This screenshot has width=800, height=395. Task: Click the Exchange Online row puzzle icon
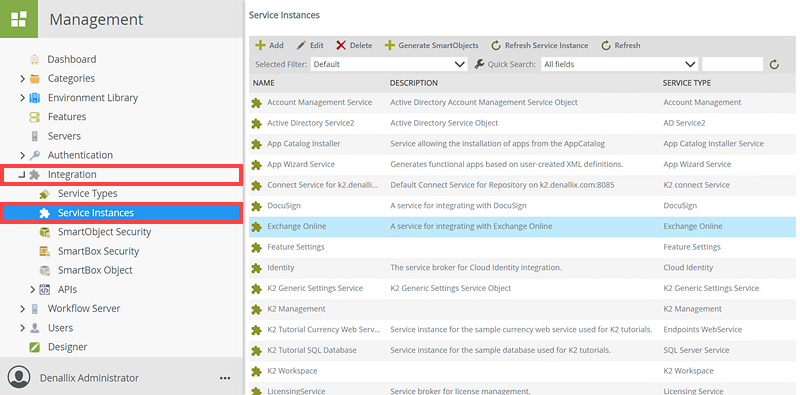click(x=256, y=227)
